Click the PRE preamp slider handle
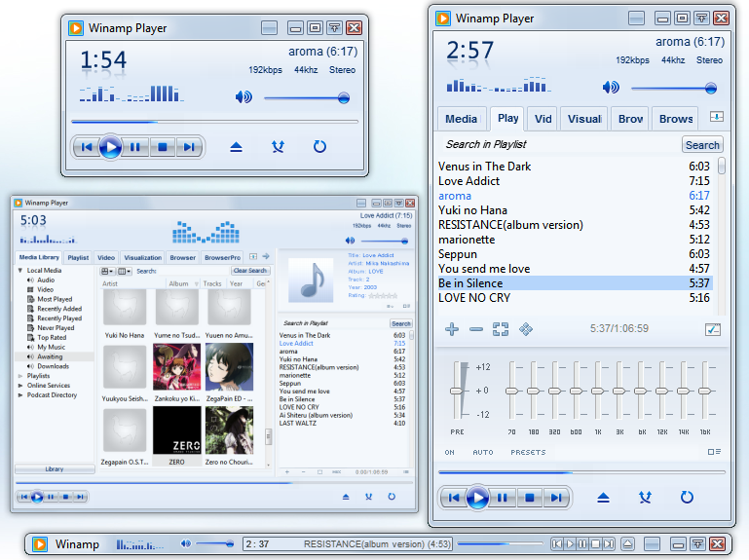The height and width of the screenshot is (560, 749). [x=457, y=391]
